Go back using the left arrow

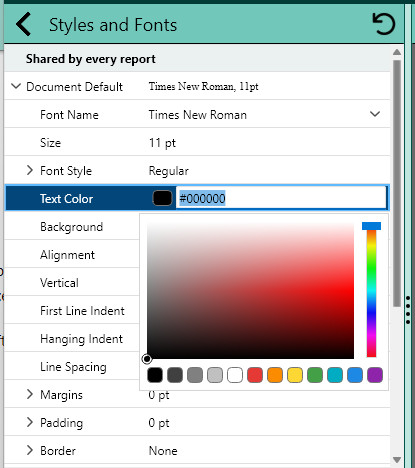pos(24,24)
